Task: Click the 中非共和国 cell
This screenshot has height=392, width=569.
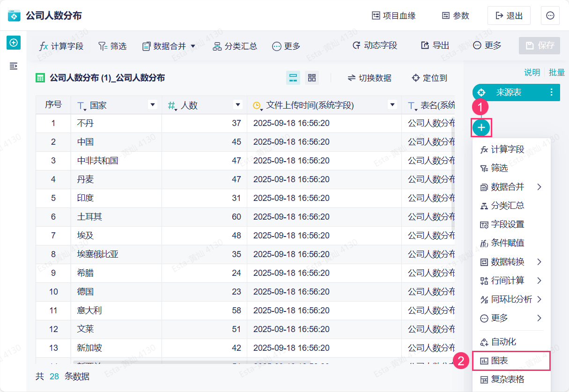Action: (116, 161)
